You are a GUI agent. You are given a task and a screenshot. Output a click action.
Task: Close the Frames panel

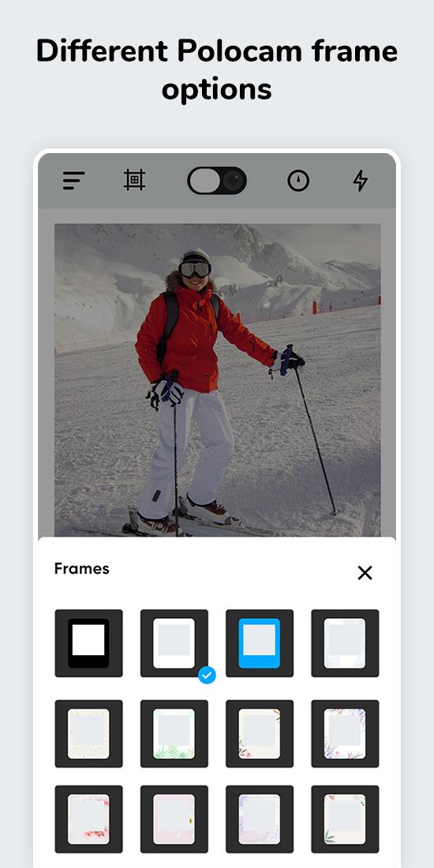pos(365,573)
